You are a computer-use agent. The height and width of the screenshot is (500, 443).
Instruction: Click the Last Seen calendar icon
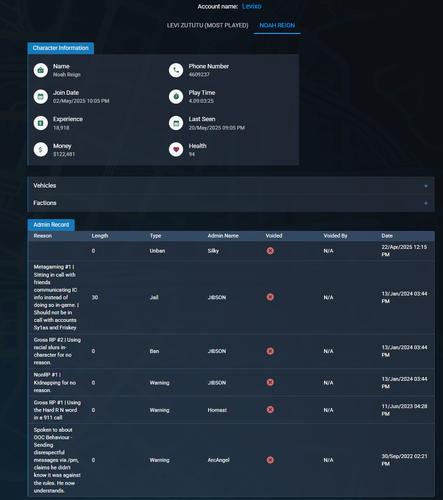pos(176,123)
